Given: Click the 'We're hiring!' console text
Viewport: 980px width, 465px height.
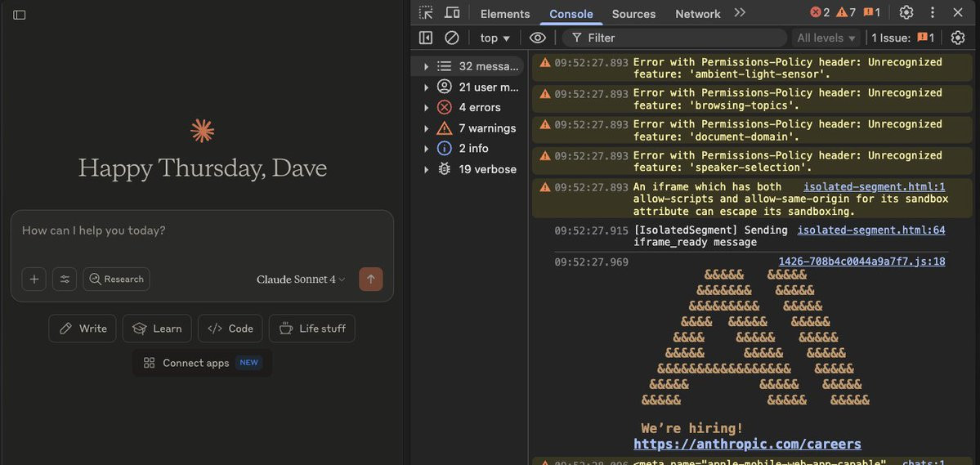Looking at the screenshot, I should (692, 429).
